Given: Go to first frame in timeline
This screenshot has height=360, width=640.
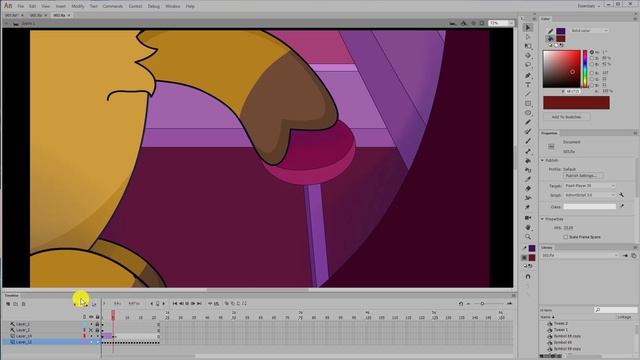Looking at the screenshot, I should pyautogui.click(x=175, y=304).
